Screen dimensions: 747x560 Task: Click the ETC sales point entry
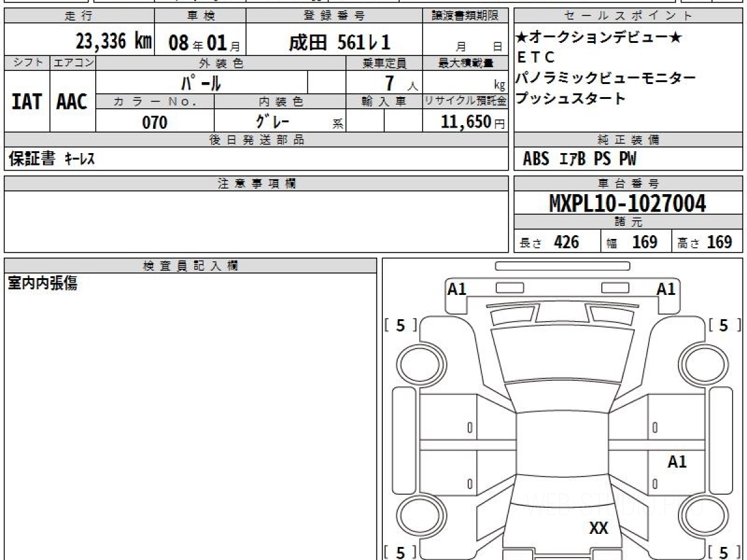tap(536, 58)
